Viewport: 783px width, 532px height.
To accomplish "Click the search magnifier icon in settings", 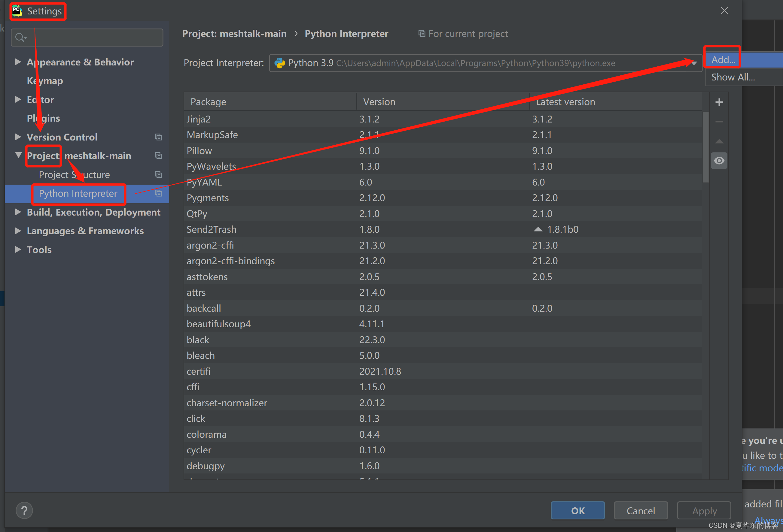I will pos(20,37).
